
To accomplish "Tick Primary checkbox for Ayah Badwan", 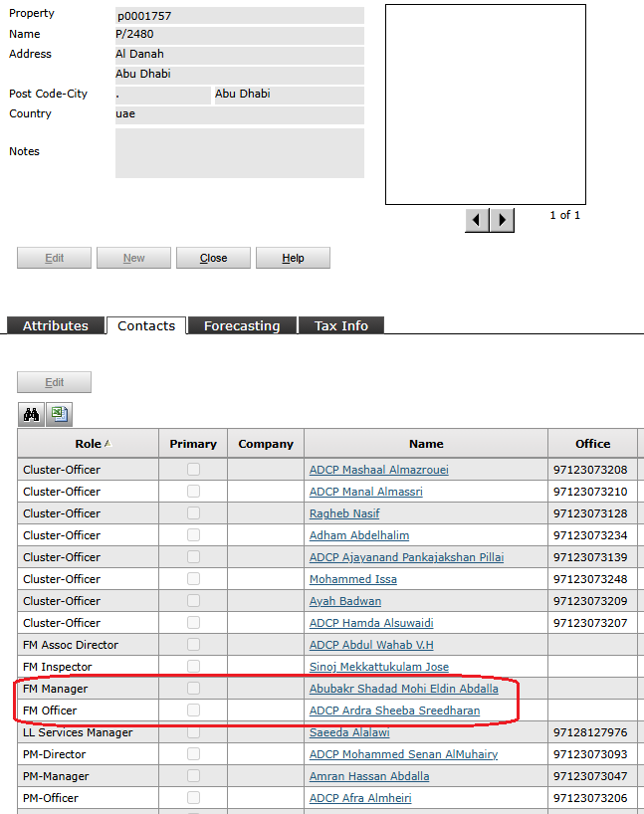I will pos(193,601).
